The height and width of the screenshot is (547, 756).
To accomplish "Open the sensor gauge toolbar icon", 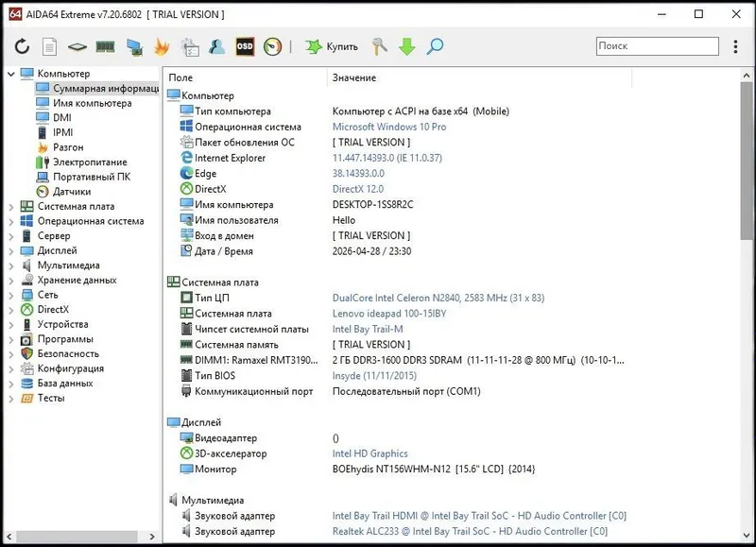I will pos(273,46).
